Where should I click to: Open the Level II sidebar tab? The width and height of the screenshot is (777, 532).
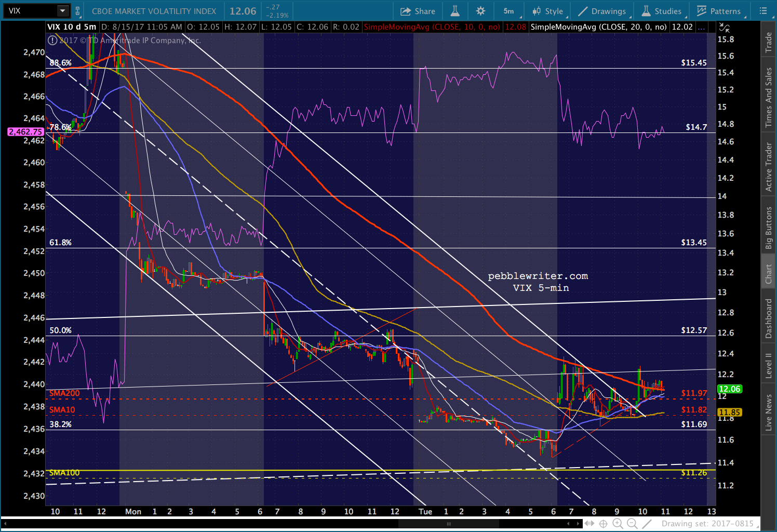(768, 365)
